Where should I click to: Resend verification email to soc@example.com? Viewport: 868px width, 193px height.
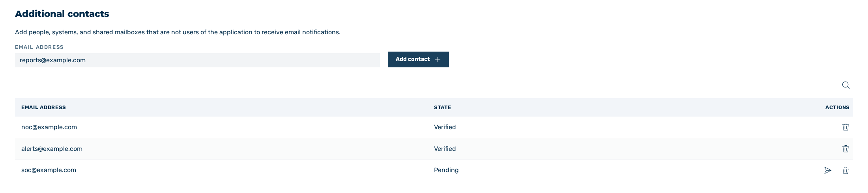828,171
